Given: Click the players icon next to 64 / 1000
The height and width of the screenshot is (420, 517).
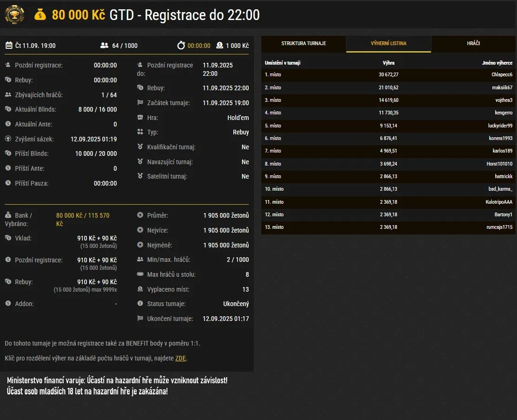Looking at the screenshot, I should pos(104,46).
